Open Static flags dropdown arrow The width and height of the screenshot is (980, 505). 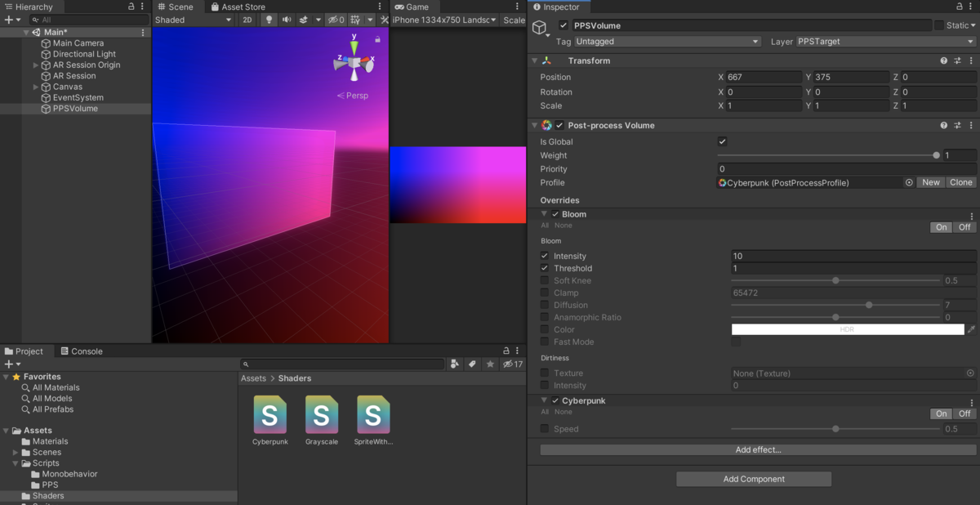click(972, 25)
